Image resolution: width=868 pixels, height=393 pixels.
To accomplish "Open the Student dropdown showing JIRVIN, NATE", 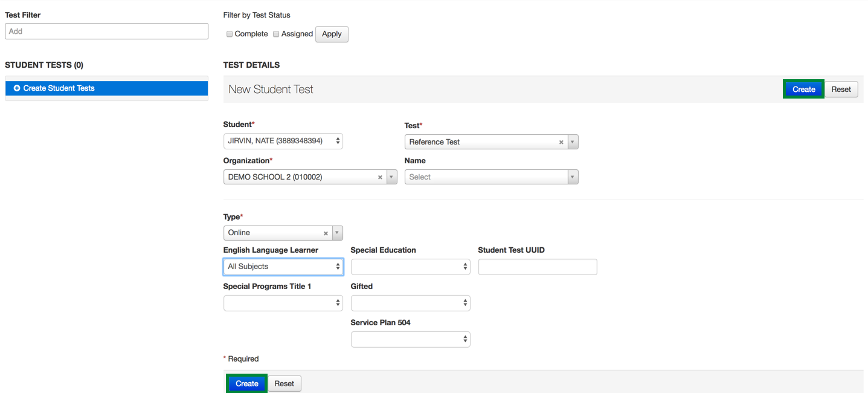I will click(283, 141).
